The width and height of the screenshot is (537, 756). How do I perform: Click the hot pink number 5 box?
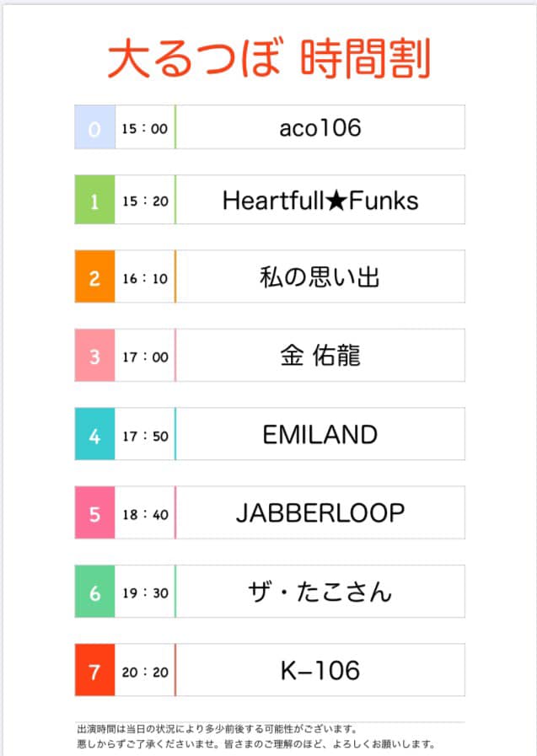pos(94,512)
